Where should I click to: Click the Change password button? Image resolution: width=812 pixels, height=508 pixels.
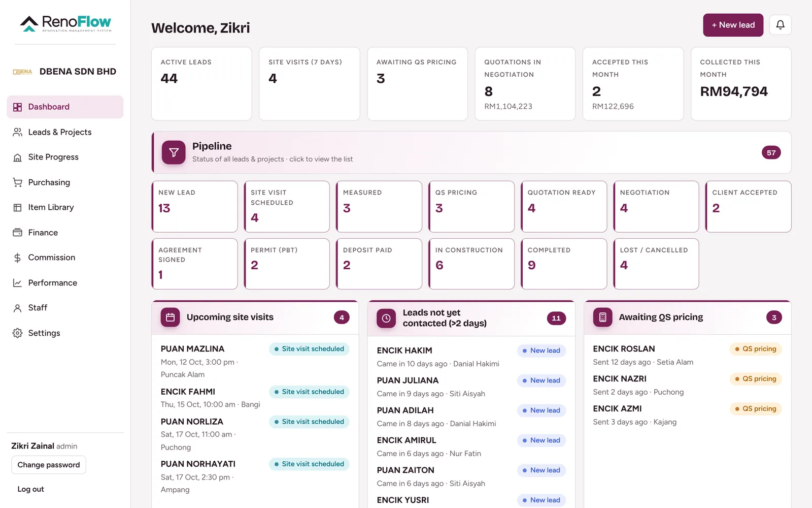point(49,465)
